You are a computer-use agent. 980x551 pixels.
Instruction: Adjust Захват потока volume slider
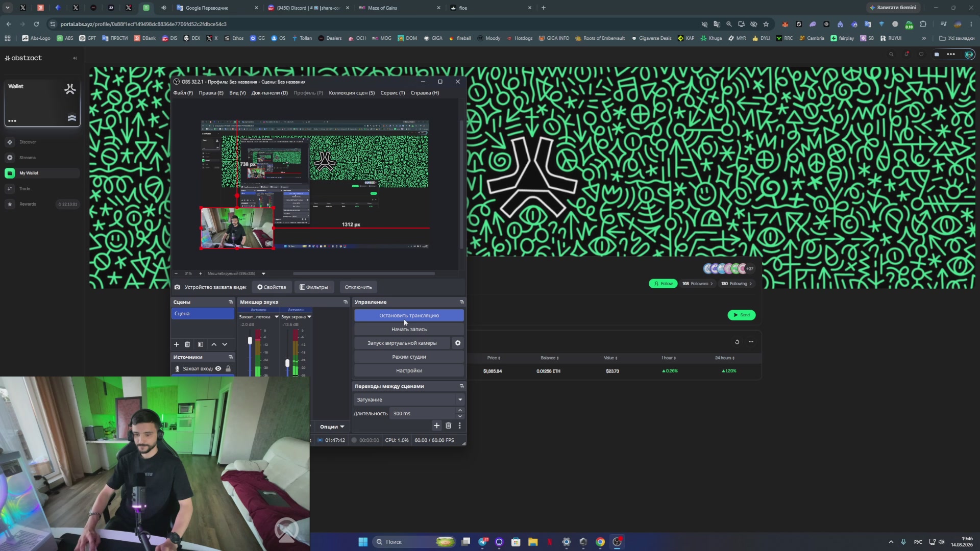pos(250,341)
